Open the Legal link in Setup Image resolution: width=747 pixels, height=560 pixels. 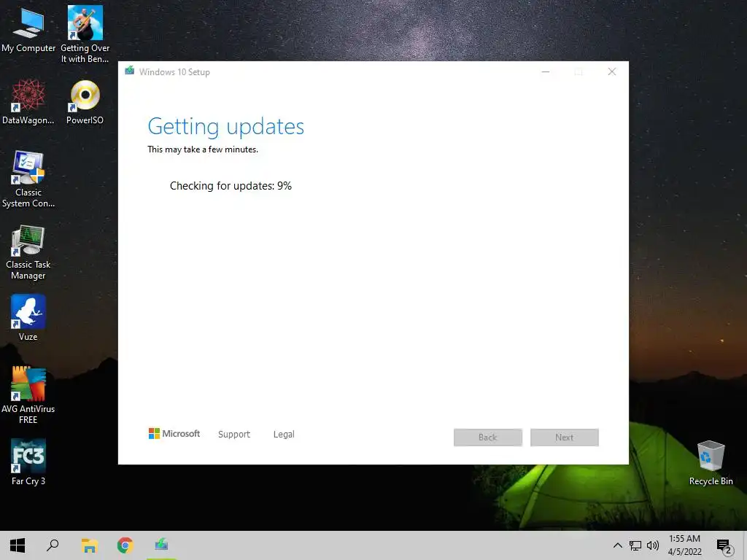coord(284,435)
